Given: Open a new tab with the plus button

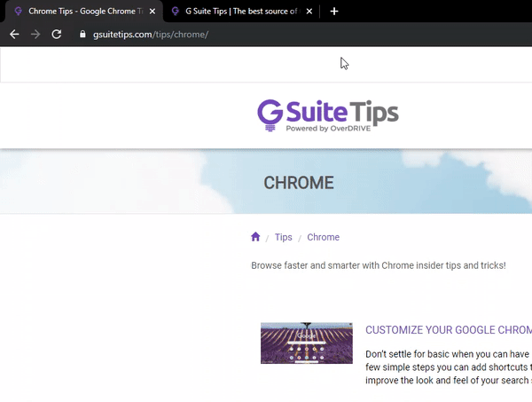Looking at the screenshot, I should tap(334, 12).
